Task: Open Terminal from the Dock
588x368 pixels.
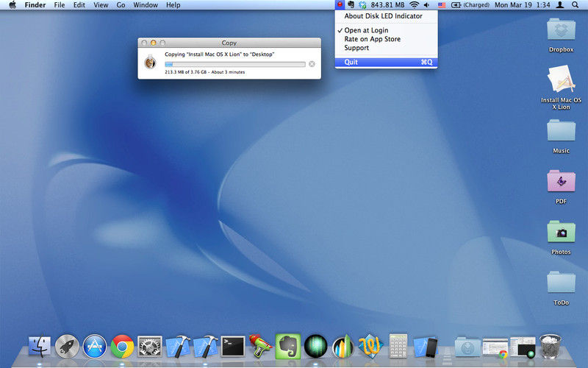Action: coord(233,346)
